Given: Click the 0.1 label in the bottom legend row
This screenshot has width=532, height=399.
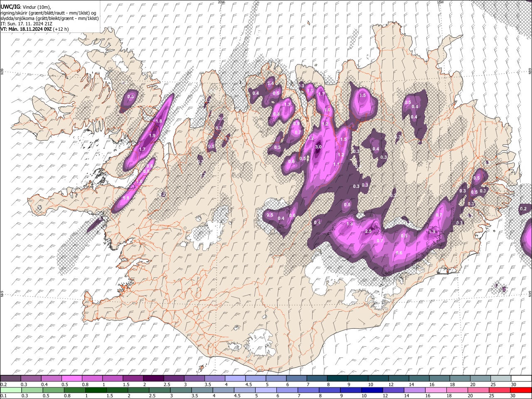Looking at the screenshot, I should click(3, 396).
